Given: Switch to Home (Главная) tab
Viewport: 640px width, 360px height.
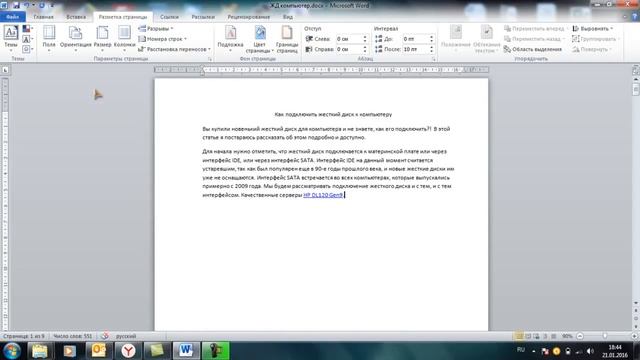Looking at the screenshot, I should coord(44,17).
